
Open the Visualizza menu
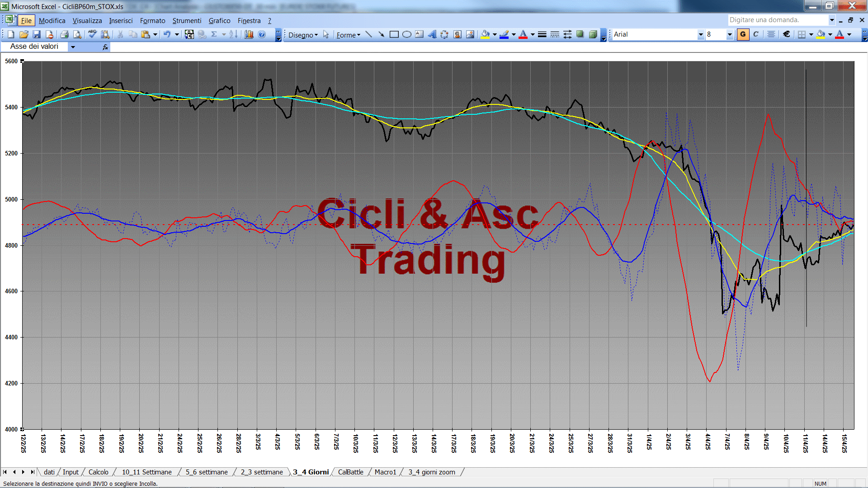(87, 20)
